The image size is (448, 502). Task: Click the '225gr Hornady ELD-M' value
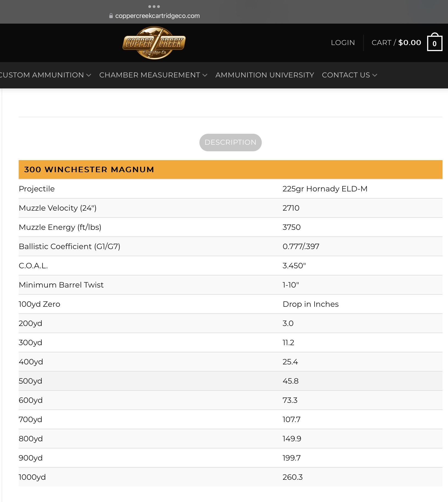click(325, 189)
